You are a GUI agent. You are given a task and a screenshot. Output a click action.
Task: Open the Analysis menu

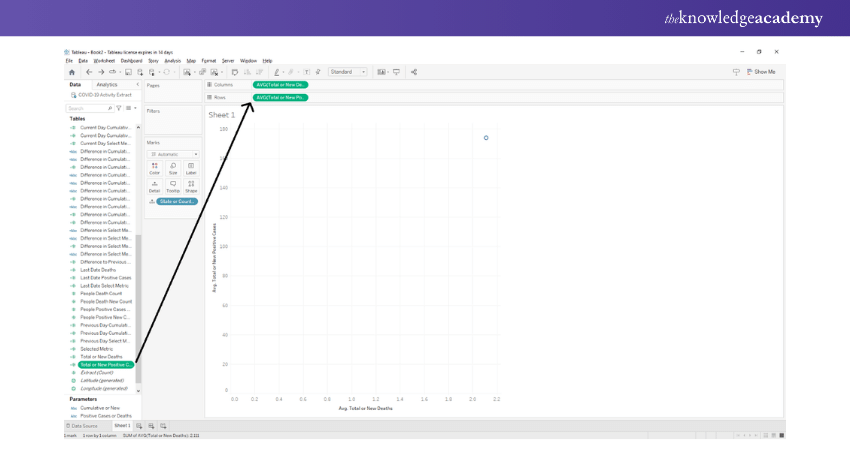pyautogui.click(x=172, y=61)
